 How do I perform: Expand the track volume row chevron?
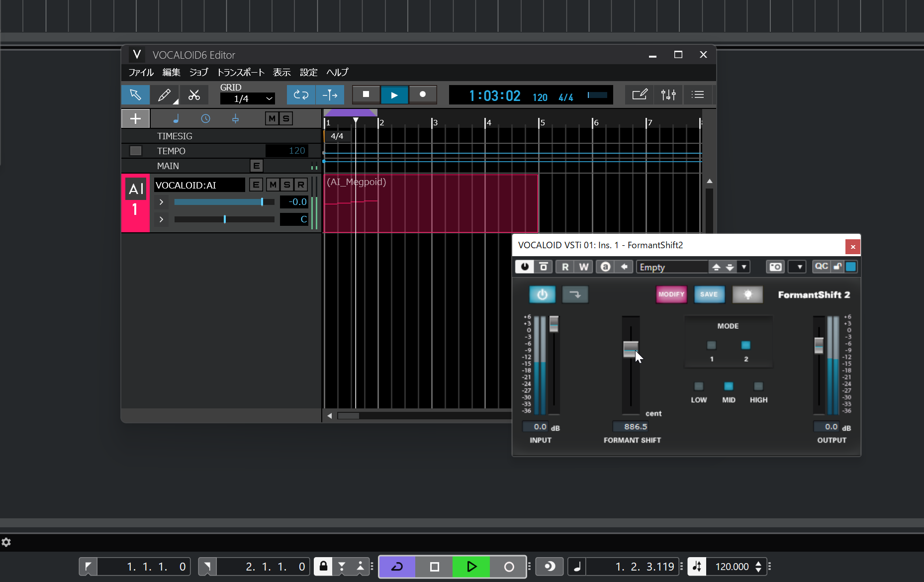[x=161, y=202]
